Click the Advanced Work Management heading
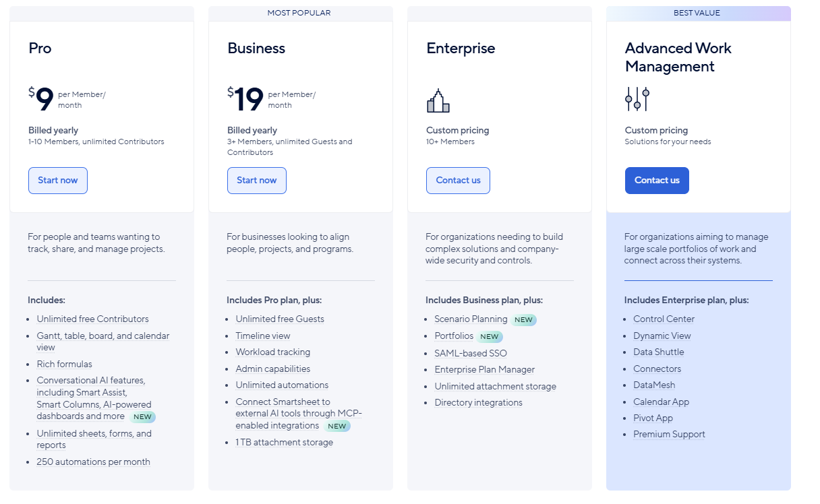 point(678,57)
